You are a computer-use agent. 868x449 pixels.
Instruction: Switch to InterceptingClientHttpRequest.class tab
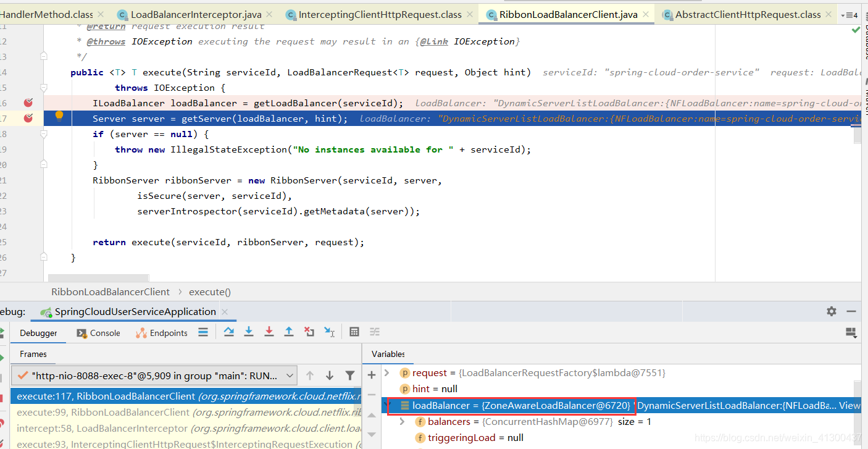(380, 14)
